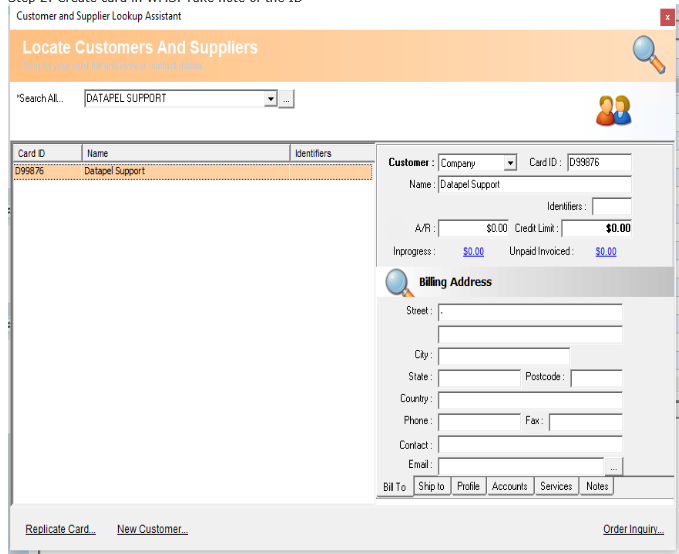
Task: Open the Notes tab
Action: point(597,486)
